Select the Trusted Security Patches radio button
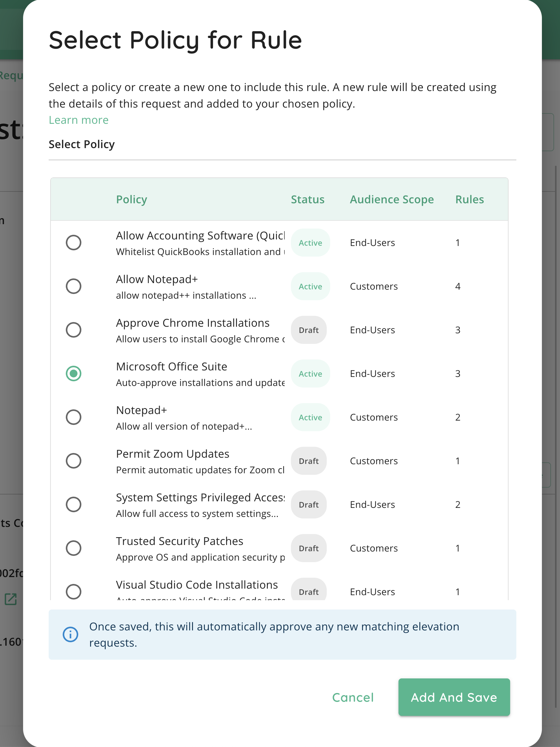The image size is (560, 747). 73,548
